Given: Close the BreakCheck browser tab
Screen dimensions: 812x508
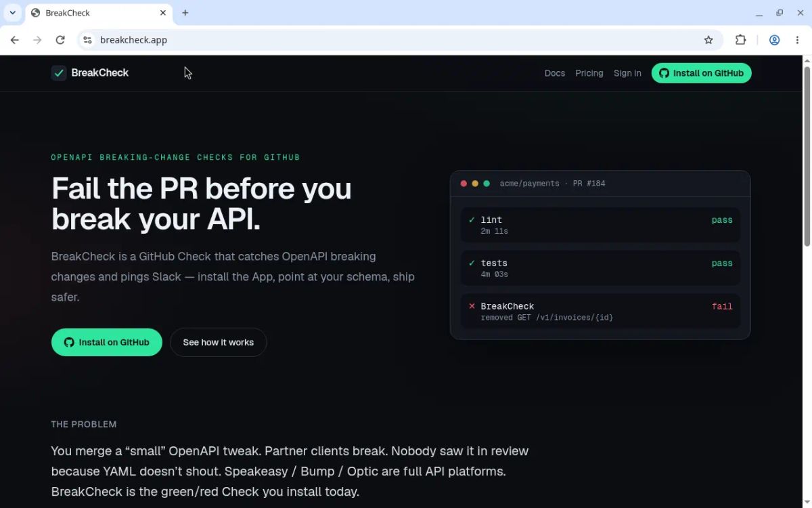Looking at the screenshot, I should pyautogui.click(x=163, y=13).
